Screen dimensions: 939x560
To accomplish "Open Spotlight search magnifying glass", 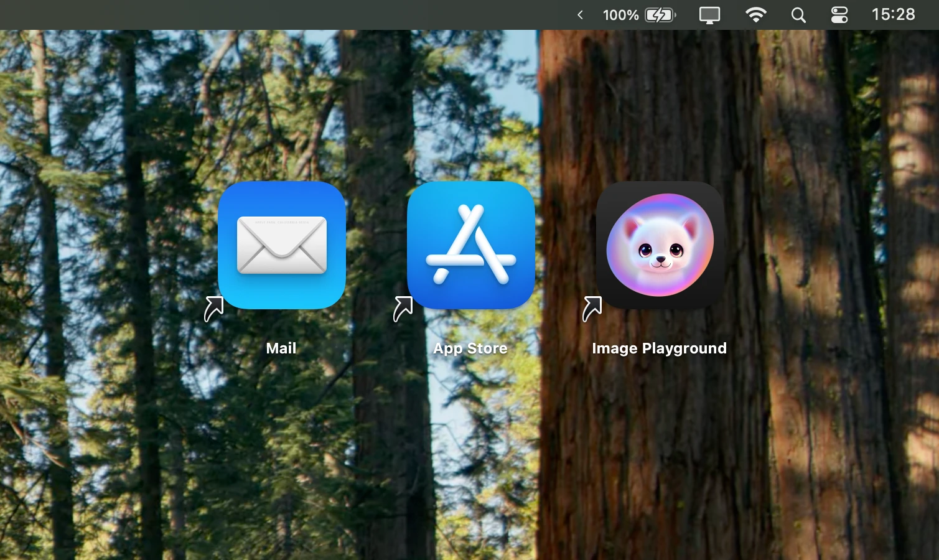I will click(x=798, y=15).
